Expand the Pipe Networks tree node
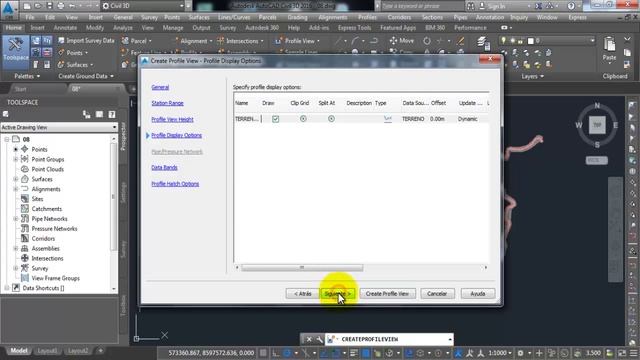The width and height of the screenshot is (640, 360). tap(16, 219)
